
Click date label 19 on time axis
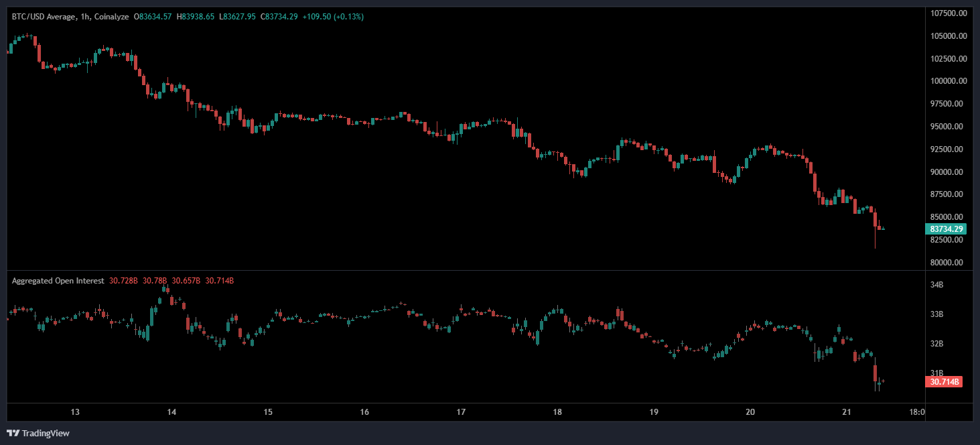654,411
